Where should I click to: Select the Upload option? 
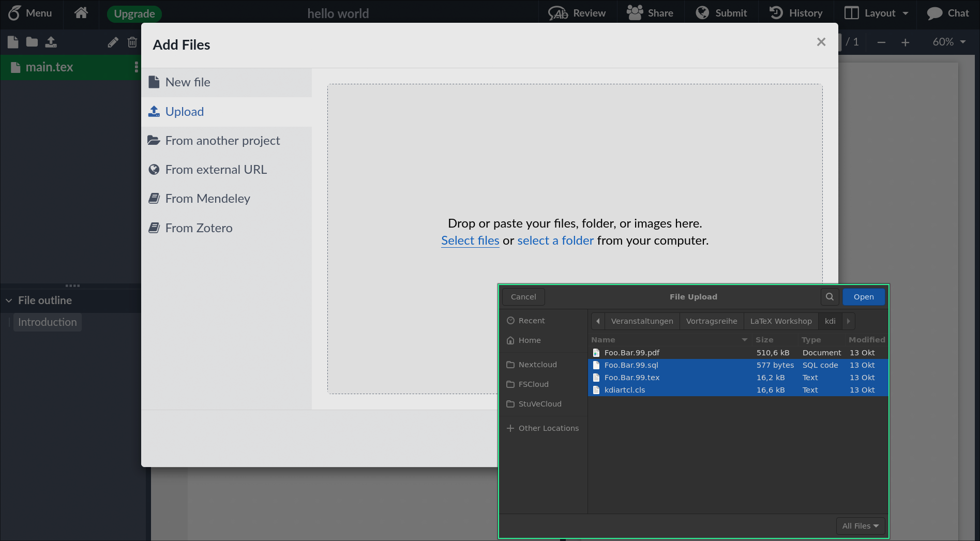click(227, 112)
